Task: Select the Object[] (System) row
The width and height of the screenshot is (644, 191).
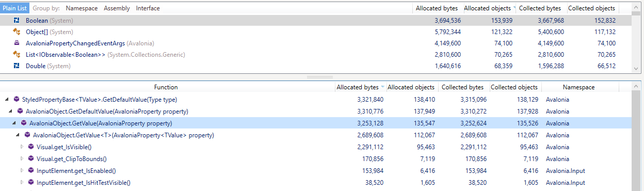Action: tap(316, 32)
